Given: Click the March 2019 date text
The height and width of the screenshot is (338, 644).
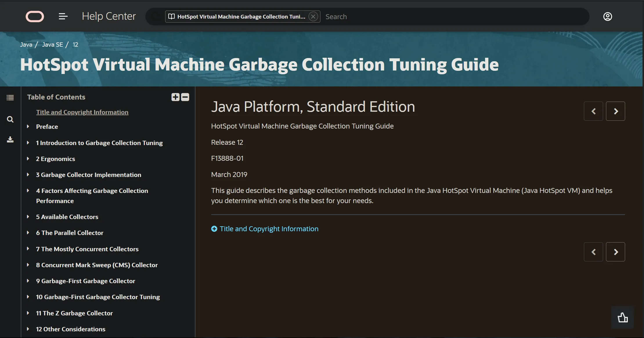Looking at the screenshot, I should pyautogui.click(x=229, y=175).
